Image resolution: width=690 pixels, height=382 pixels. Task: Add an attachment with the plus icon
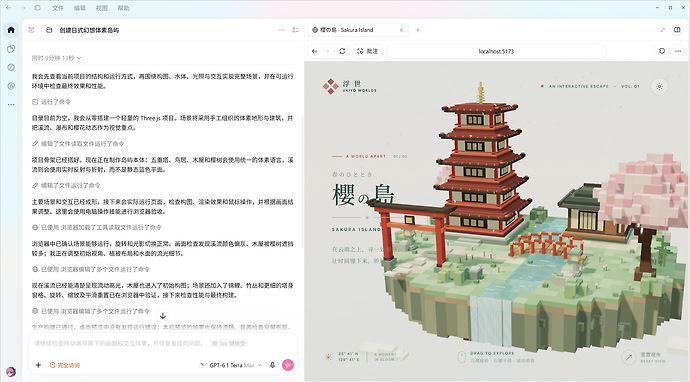[38, 365]
